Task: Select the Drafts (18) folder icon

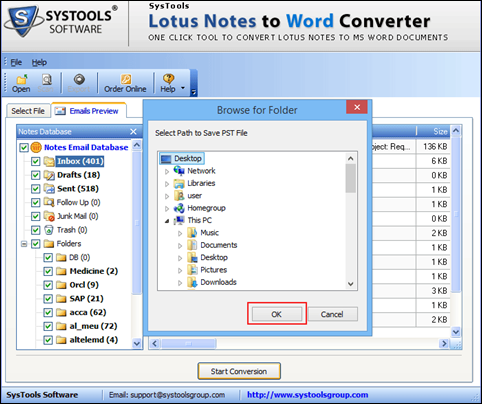Action: pos(49,175)
